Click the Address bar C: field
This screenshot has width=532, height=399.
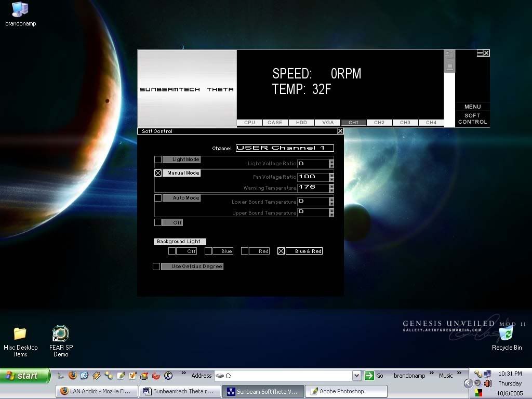(283, 376)
